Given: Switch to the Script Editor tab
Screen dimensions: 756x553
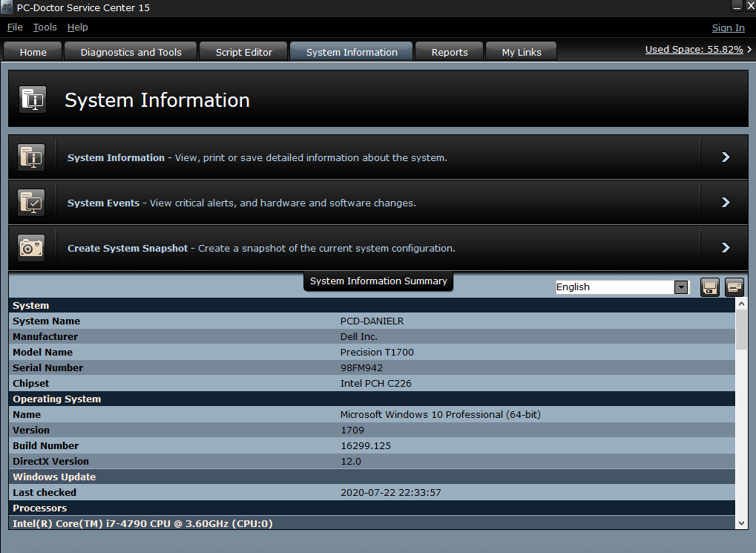Looking at the screenshot, I should pos(243,52).
